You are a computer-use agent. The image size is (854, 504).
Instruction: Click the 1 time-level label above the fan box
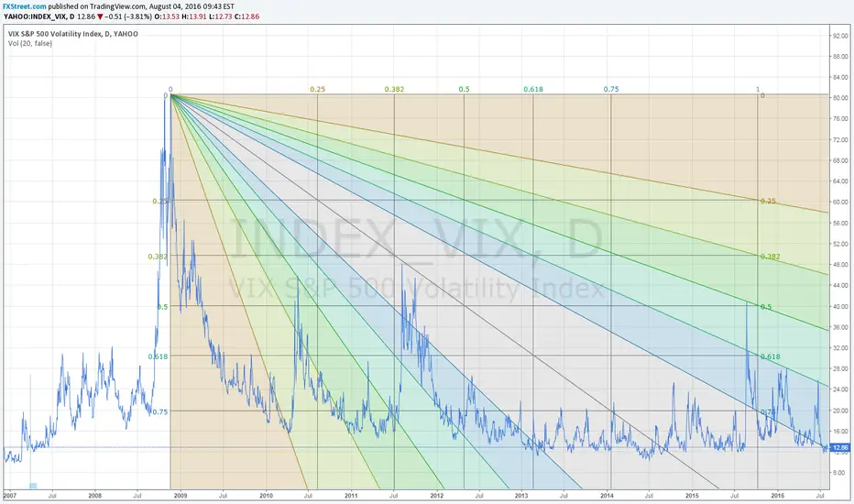point(758,90)
